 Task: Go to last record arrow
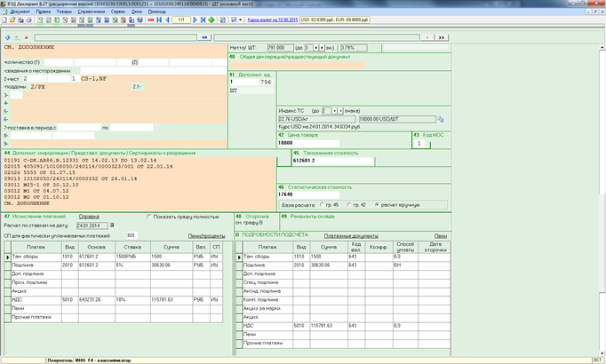(203, 19)
